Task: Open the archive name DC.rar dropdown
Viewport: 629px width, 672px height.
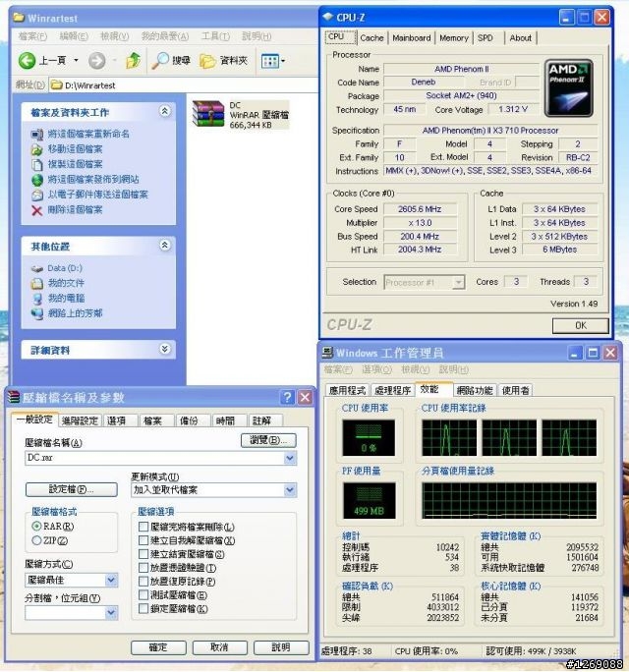Action: tap(290, 458)
